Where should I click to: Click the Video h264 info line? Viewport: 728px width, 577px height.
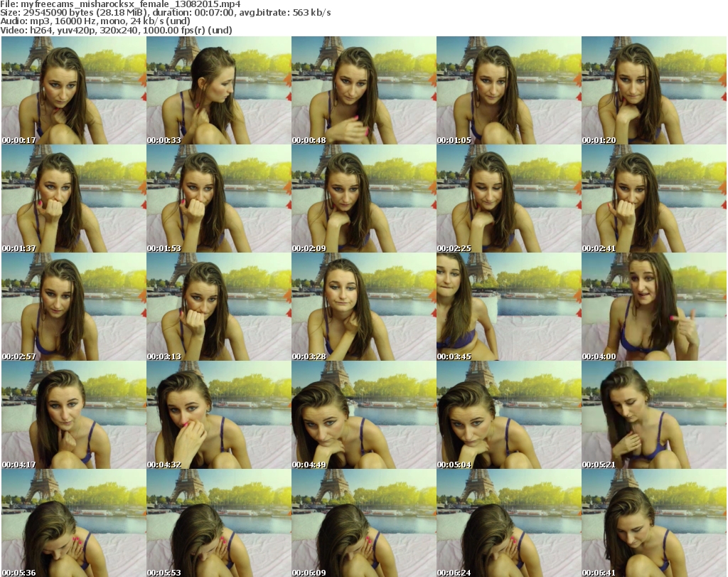coord(116,30)
